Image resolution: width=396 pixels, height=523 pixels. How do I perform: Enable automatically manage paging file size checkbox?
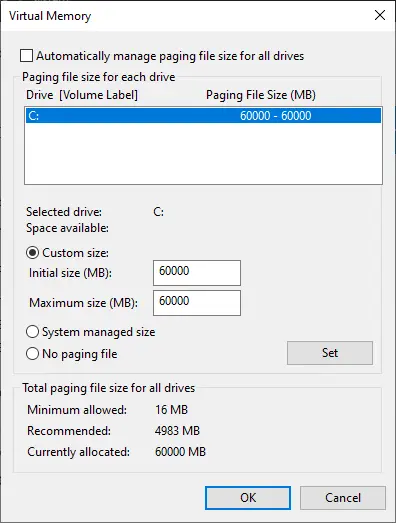26,56
